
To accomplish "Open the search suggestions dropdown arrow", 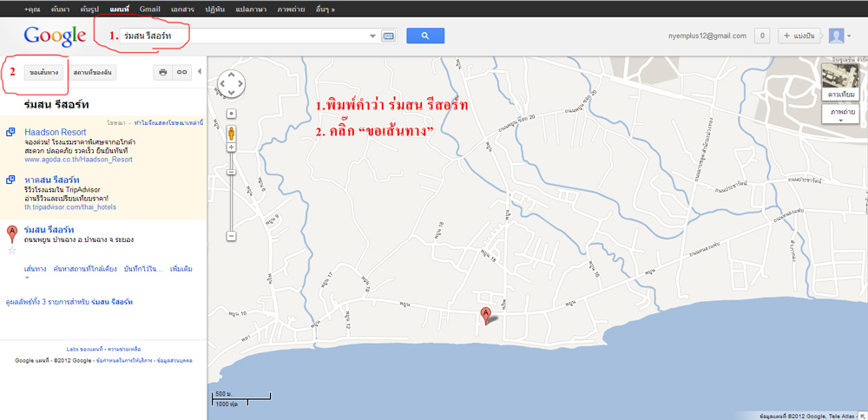I will [x=373, y=36].
